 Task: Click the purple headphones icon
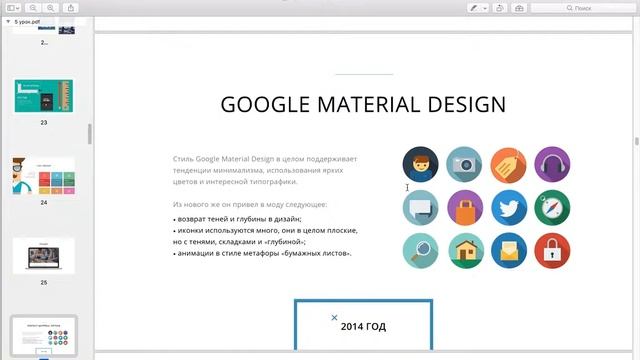(552, 164)
